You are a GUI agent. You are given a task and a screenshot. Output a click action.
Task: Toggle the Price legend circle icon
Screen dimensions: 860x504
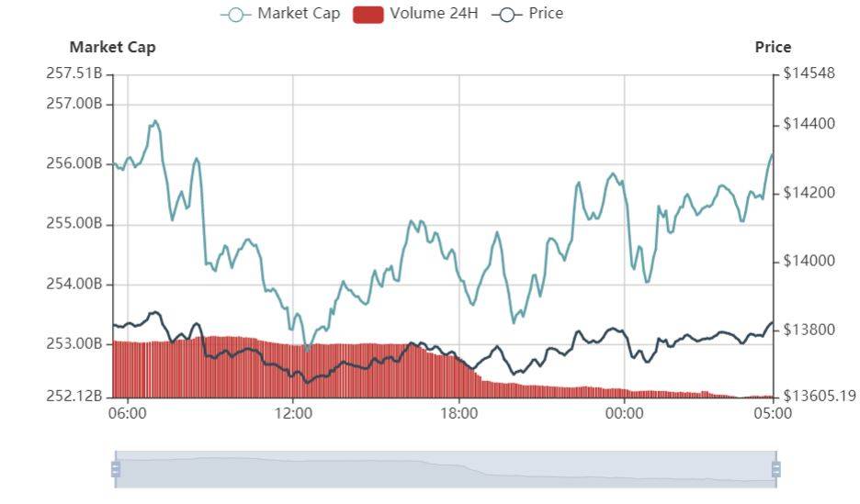tap(506, 15)
